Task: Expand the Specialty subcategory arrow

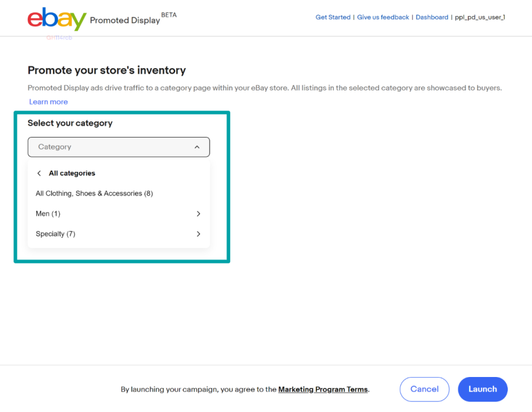Action: pos(198,234)
